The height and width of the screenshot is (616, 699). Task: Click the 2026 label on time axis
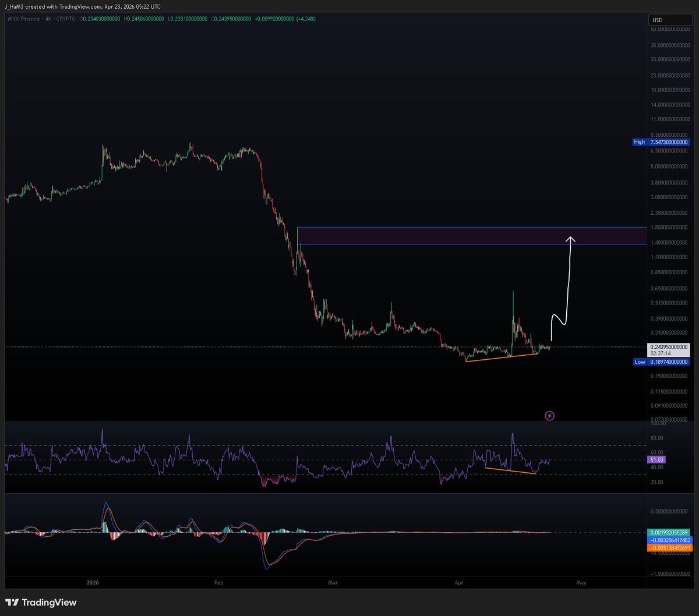click(91, 582)
